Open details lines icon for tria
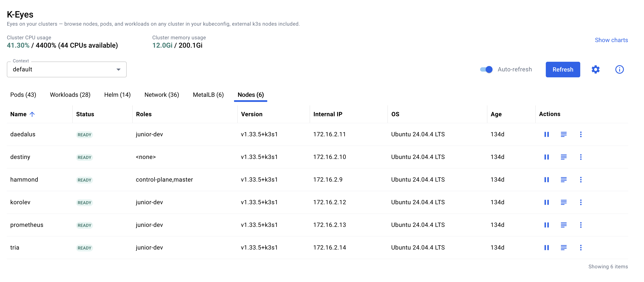The image size is (644, 282). point(564,248)
